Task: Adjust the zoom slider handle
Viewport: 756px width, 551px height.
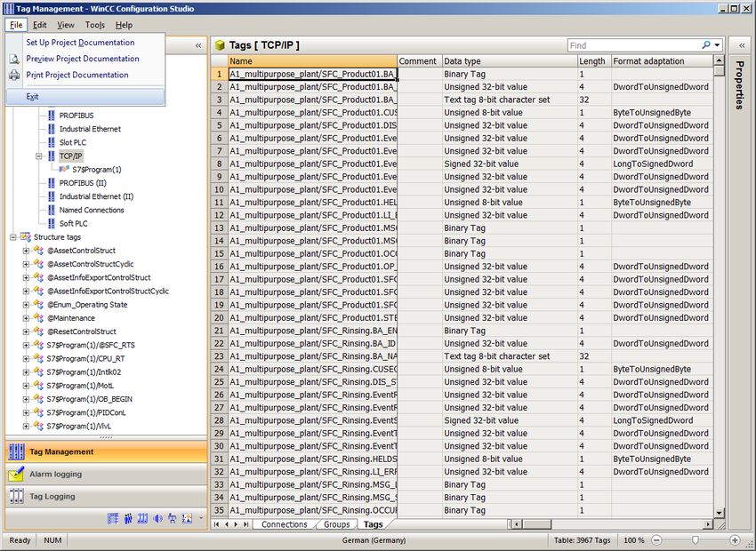Action: [695, 540]
